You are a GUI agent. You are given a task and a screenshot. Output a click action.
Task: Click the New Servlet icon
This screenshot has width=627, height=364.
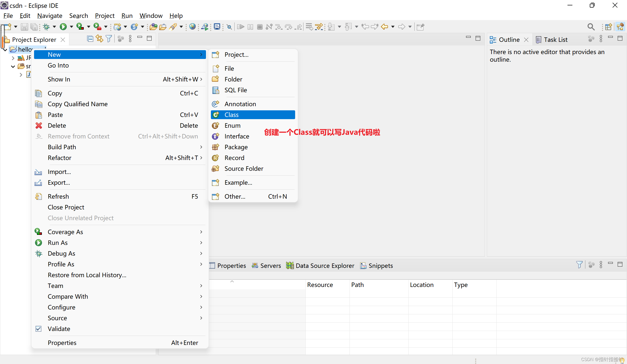(x=134, y=27)
